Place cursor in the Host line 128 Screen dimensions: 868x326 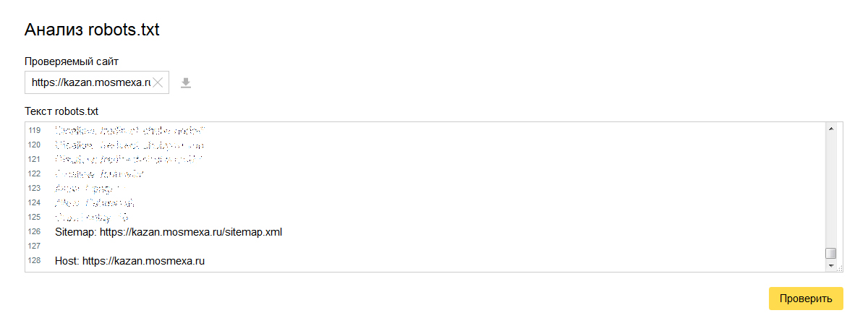click(x=130, y=261)
